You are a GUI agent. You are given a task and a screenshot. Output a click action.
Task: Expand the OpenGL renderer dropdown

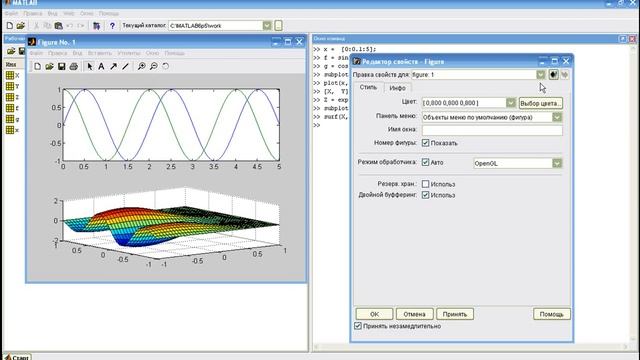tap(557, 163)
